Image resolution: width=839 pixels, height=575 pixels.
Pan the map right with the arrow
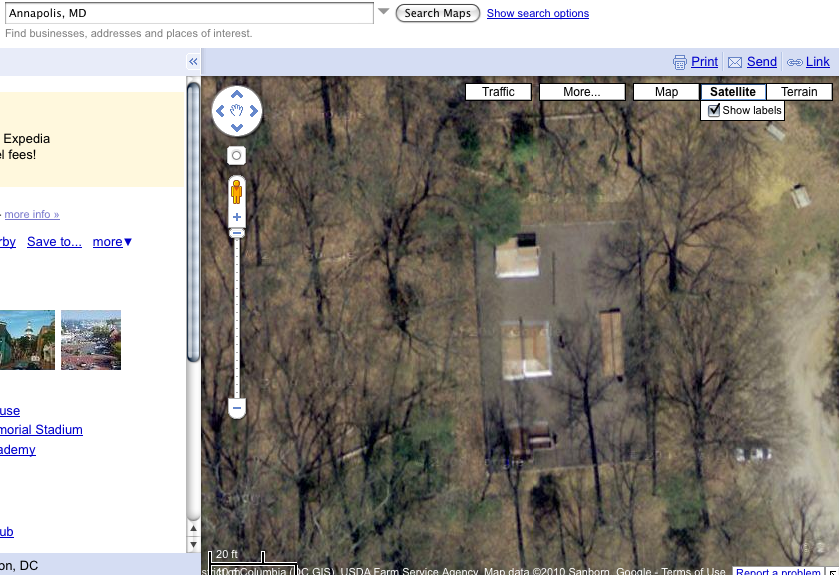click(254, 111)
